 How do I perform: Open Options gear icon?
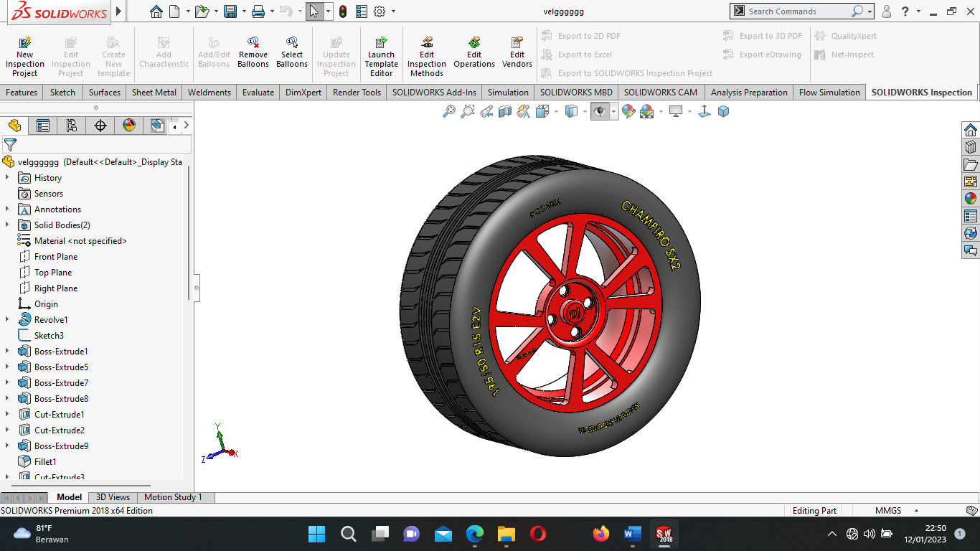pos(380,11)
